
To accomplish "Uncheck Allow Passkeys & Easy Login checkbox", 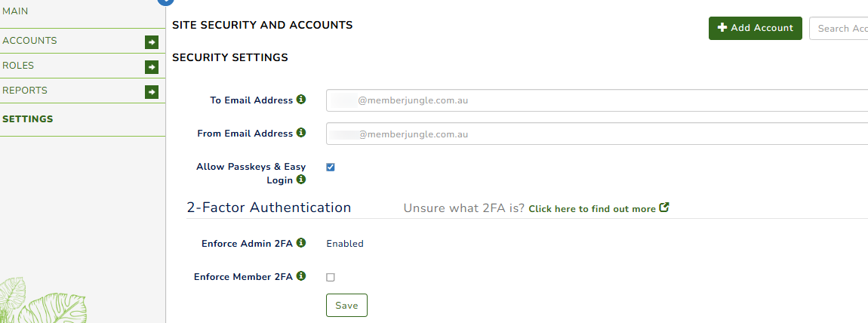I will (331, 167).
